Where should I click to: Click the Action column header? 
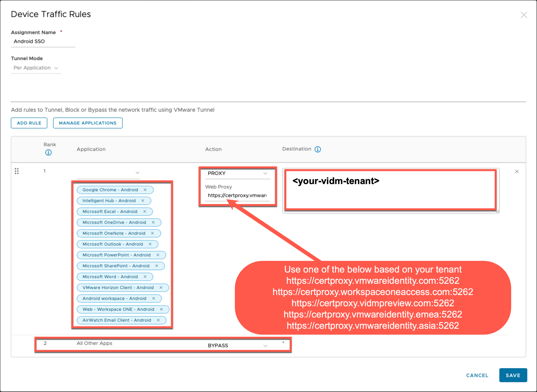[213, 149]
